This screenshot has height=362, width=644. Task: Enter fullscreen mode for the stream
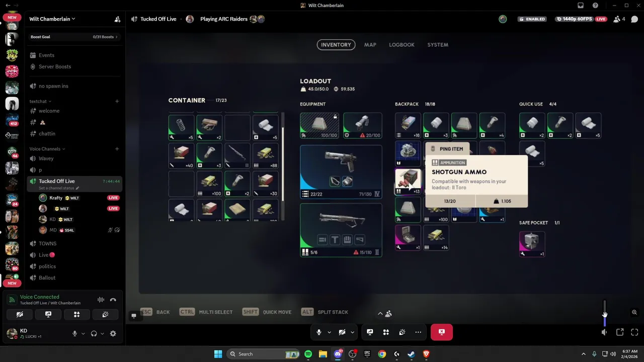tap(634, 332)
